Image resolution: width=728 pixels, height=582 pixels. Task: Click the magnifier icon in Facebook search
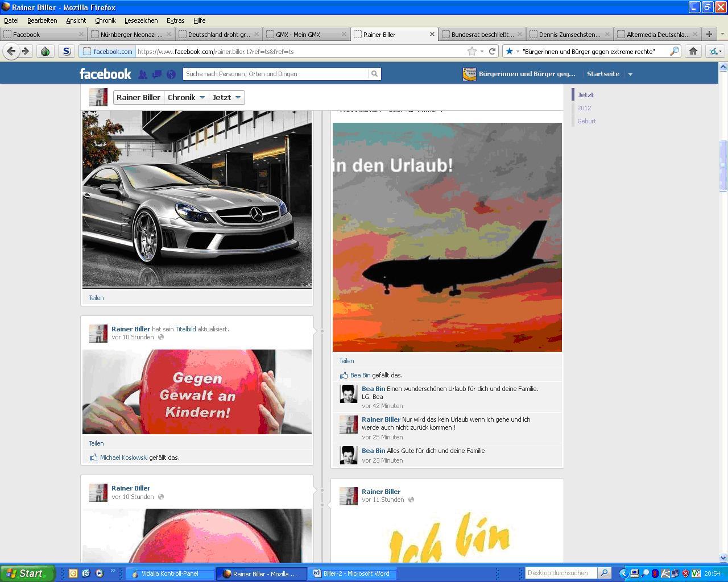[374, 74]
